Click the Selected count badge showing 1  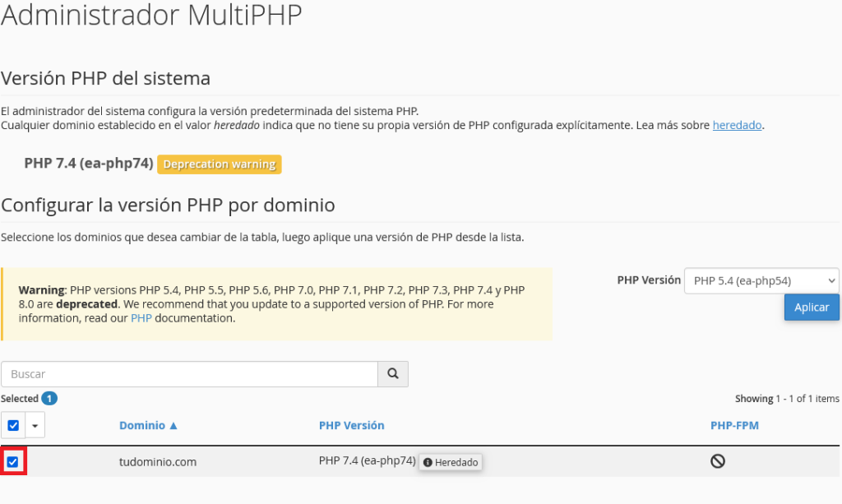(x=49, y=398)
